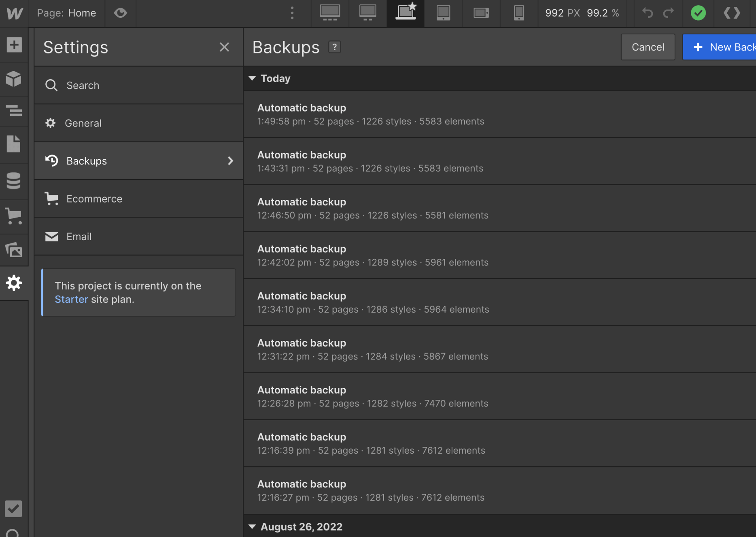Click the undo arrow
Viewport: 756px width, 537px height.
point(647,13)
